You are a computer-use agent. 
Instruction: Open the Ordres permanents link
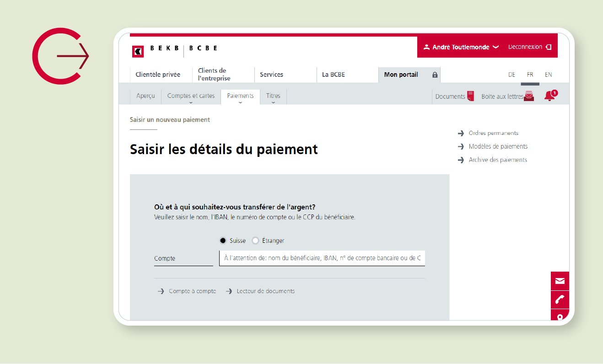tap(493, 133)
